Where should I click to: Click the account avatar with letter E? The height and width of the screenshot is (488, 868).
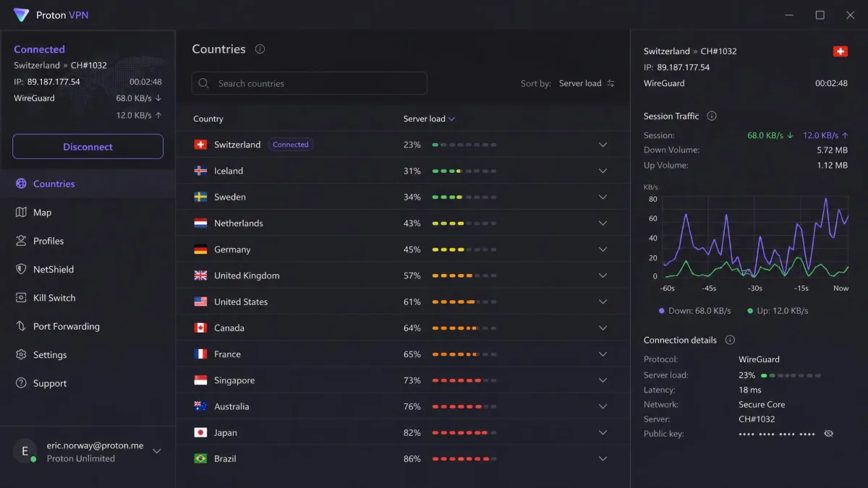click(25, 451)
